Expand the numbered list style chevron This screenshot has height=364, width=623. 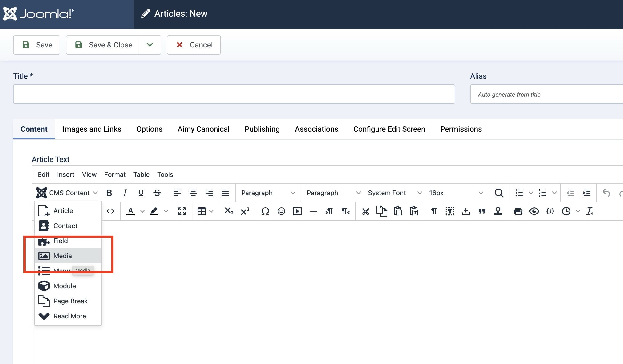(x=554, y=193)
